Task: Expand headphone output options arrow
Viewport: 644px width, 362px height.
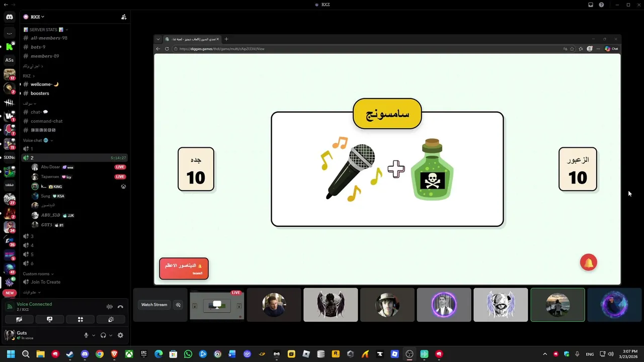Action: pyautogui.click(x=110, y=335)
